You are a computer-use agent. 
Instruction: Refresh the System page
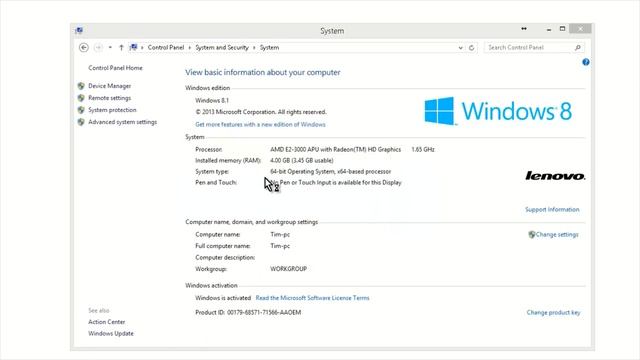point(471,48)
